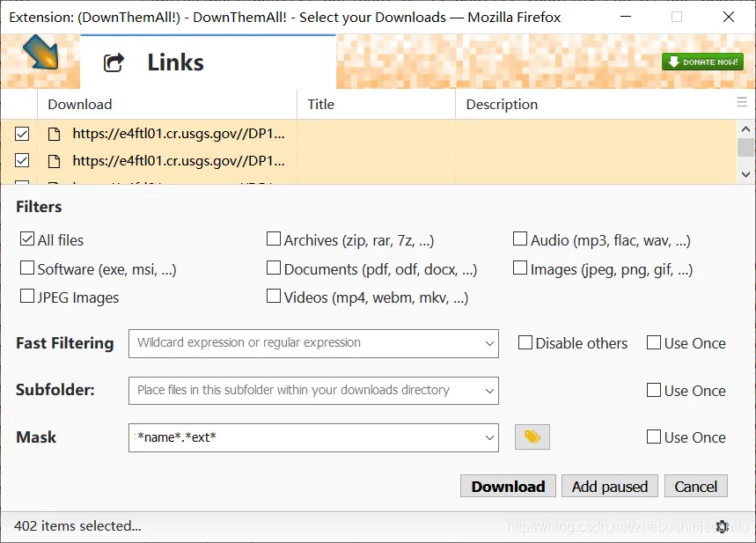
Task: Start downloads with the Download button
Action: [x=508, y=486]
